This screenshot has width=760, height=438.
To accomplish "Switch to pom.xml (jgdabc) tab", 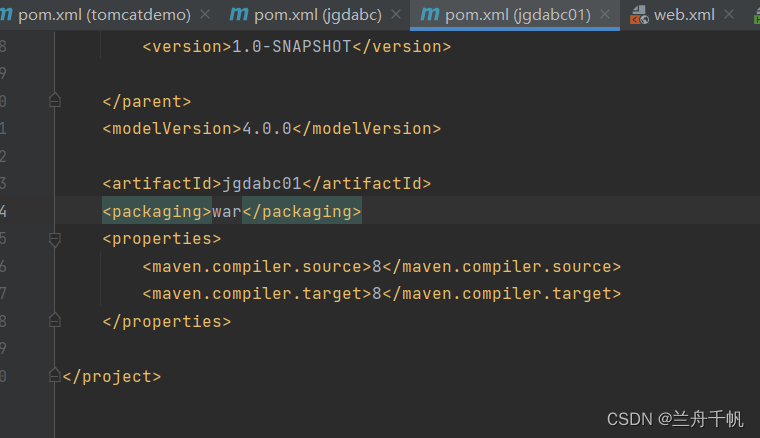I will pyautogui.click(x=316, y=15).
